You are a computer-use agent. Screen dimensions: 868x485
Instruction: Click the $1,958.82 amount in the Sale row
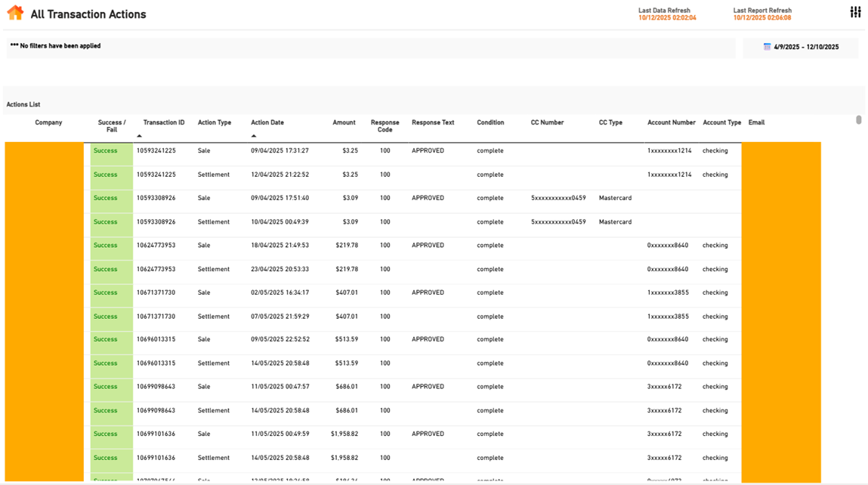[x=344, y=434]
